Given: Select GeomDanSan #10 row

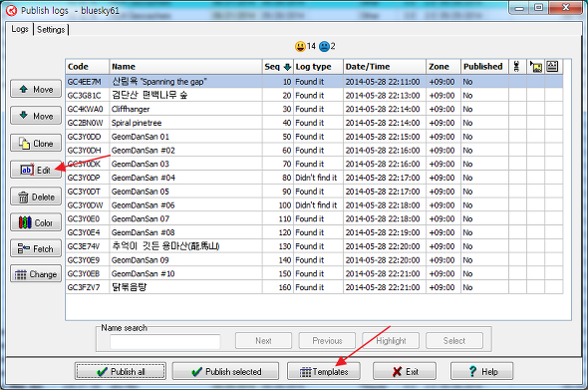Looking at the screenshot, I should [314, 273].
